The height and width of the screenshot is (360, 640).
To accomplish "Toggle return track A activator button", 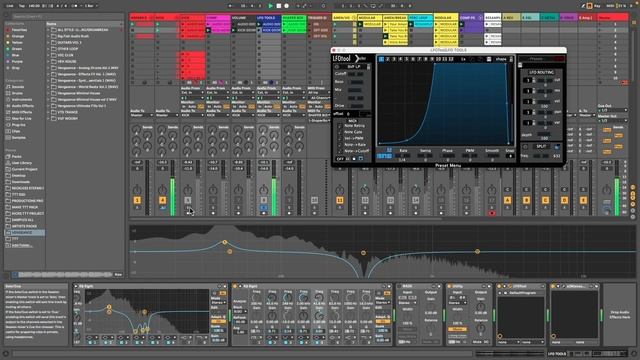I will tap(507, 200).
